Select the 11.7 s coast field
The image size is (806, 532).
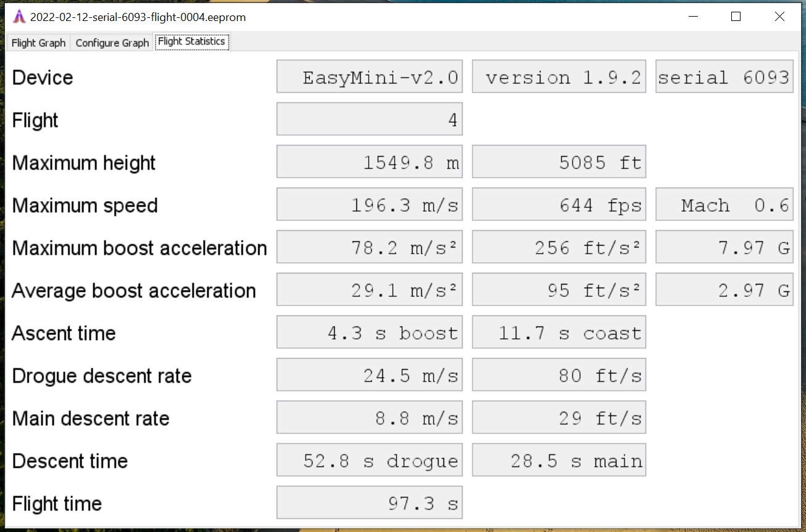pyautogui.click(x=558, y=333)
